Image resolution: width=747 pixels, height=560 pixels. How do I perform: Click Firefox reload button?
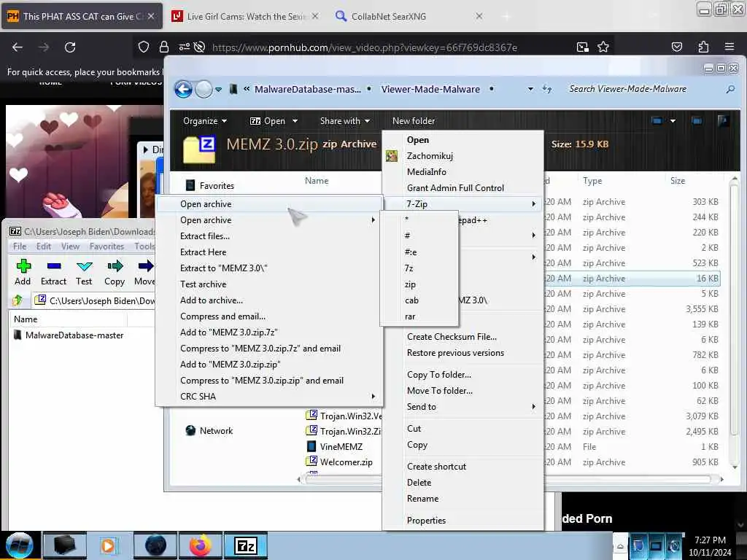point(70,47)
